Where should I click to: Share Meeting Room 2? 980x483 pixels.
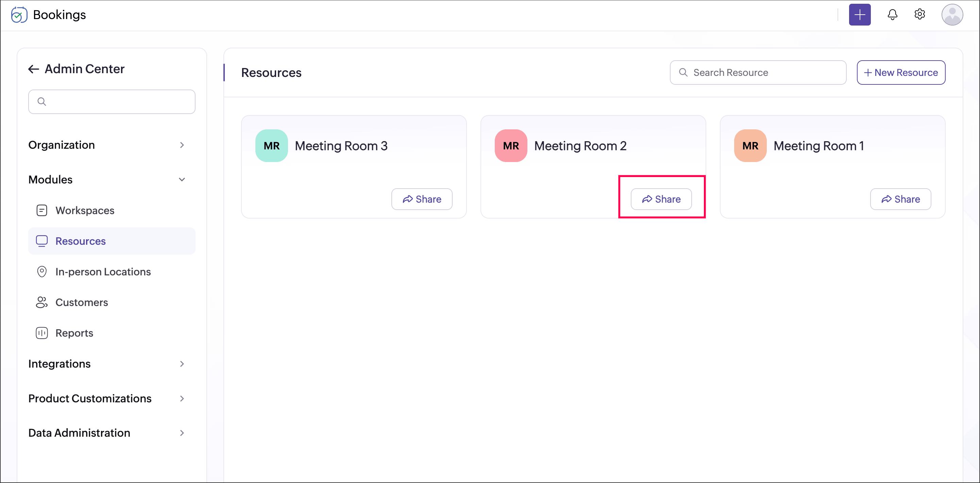661,199
